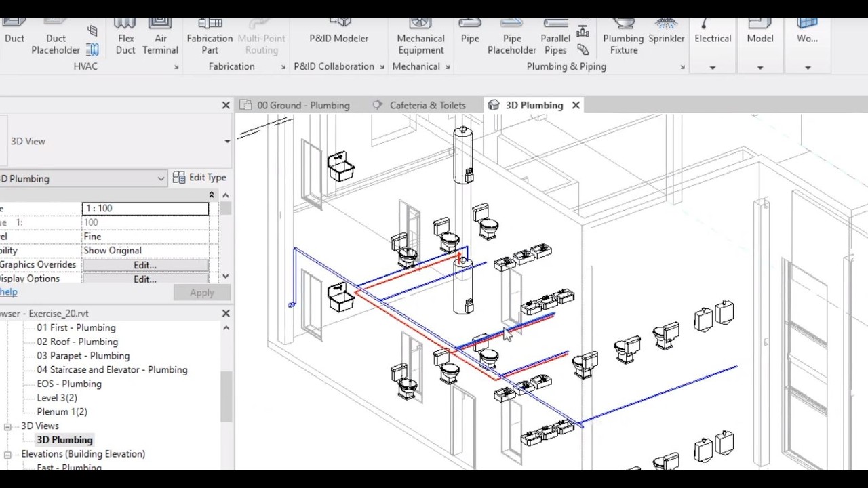
Task: Place a Plumbing Fixture
Action: [623, 37]
